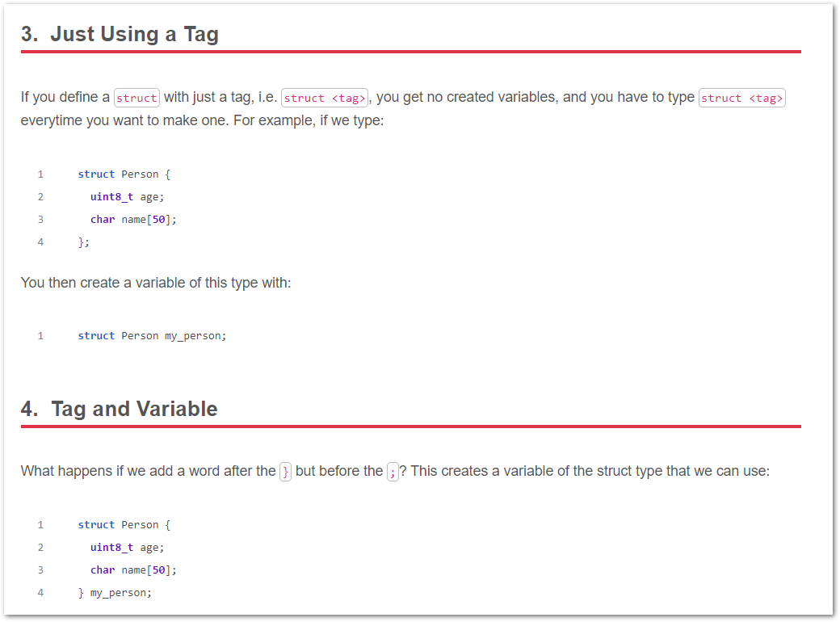The image size is (840, 622).
Task: Click the red divider under "Tag and Variable"
Action: point(410,427)
